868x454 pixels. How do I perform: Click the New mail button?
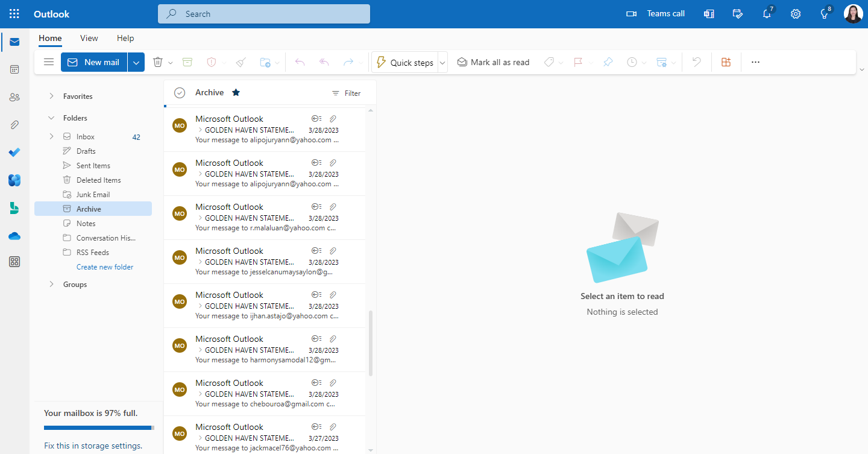click(94, 62)
